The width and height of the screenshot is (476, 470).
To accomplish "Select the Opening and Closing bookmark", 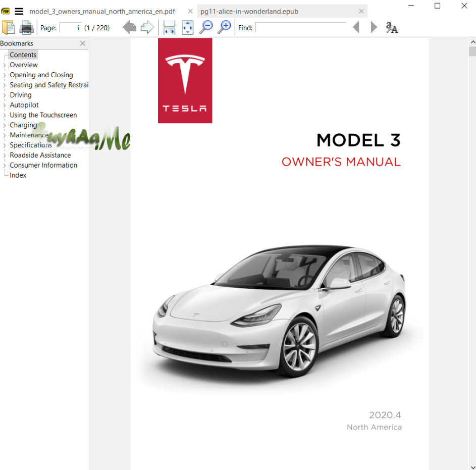I will (x=41, y=75).
